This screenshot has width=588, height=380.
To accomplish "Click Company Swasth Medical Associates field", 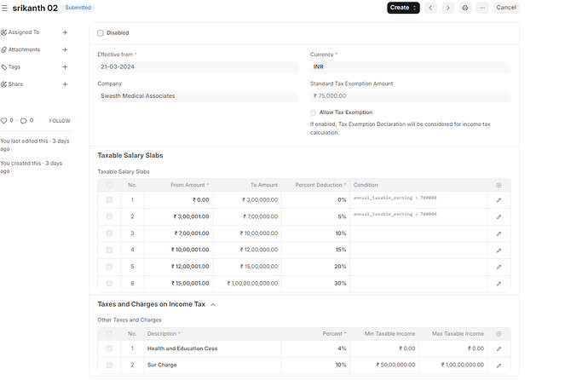I will 198,96.
